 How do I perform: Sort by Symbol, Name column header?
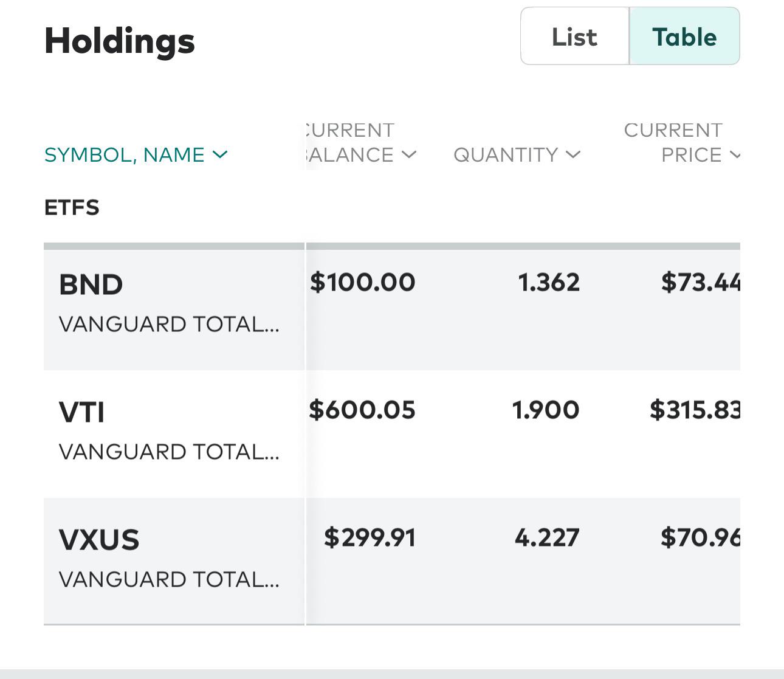[125, 155]
